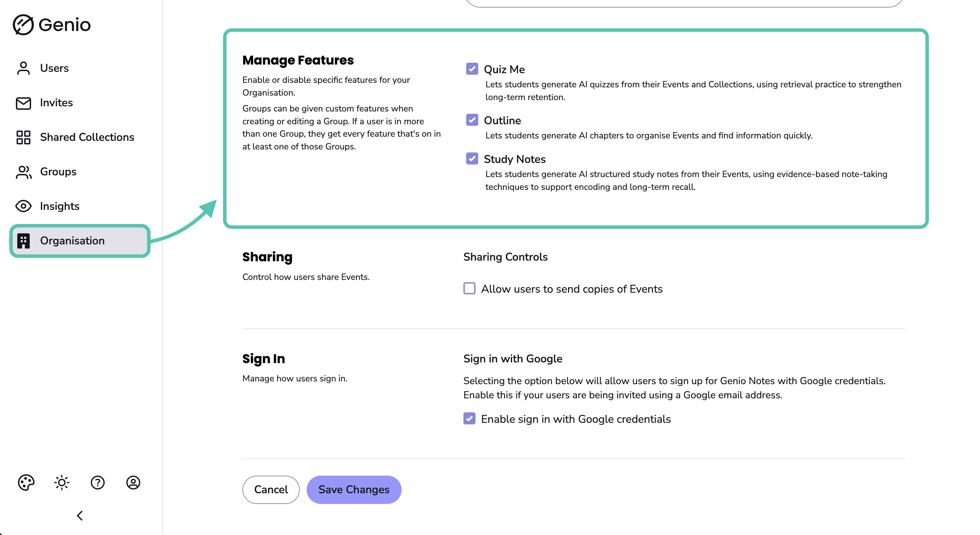
Task: Click the Study Notes description text
Action: coord(686,181)
